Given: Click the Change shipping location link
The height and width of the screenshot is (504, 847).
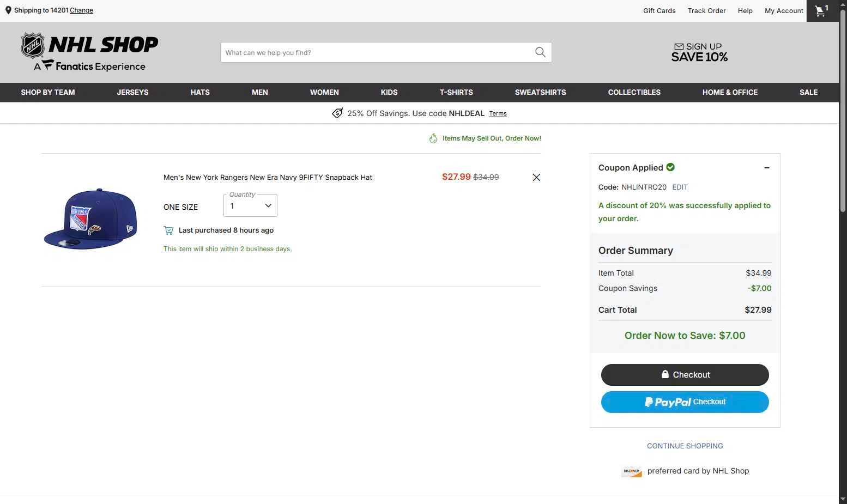Looking at the screenshot, I should point(81,10).
